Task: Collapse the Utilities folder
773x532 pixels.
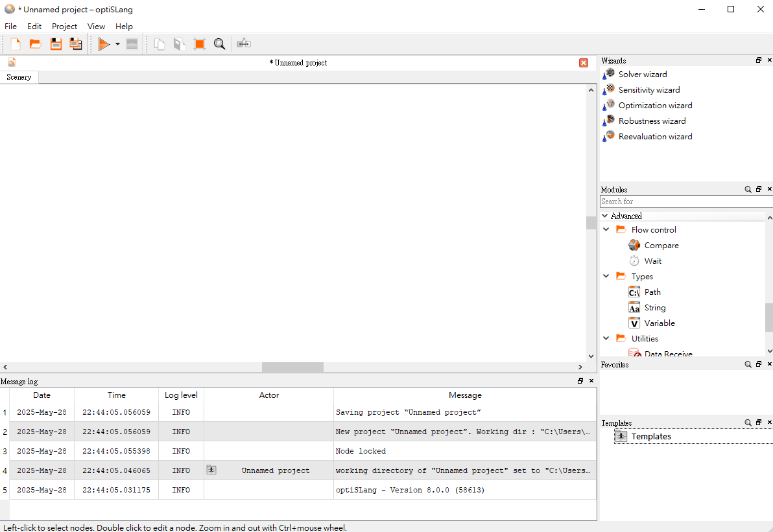Action: point(606,338)
